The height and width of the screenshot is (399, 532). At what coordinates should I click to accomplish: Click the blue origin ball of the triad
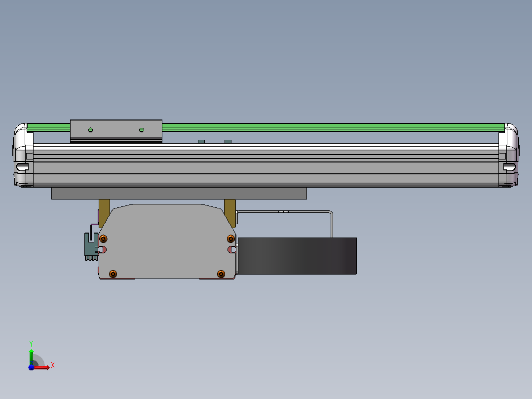31,367
